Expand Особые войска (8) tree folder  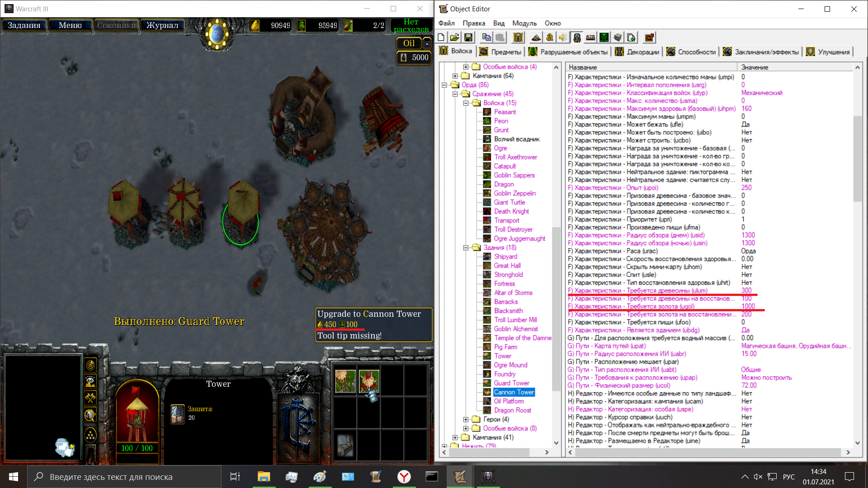[x=466, y=428]
